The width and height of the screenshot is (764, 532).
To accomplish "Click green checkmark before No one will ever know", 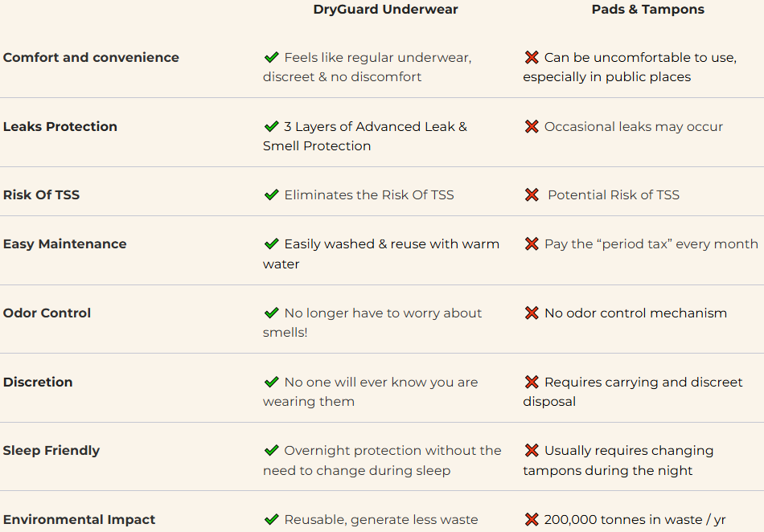I will [x=271, y=382].
